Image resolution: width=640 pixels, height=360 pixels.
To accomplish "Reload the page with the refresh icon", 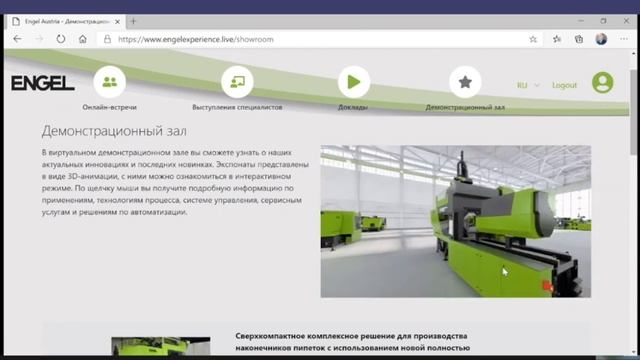I will (61, 39).
